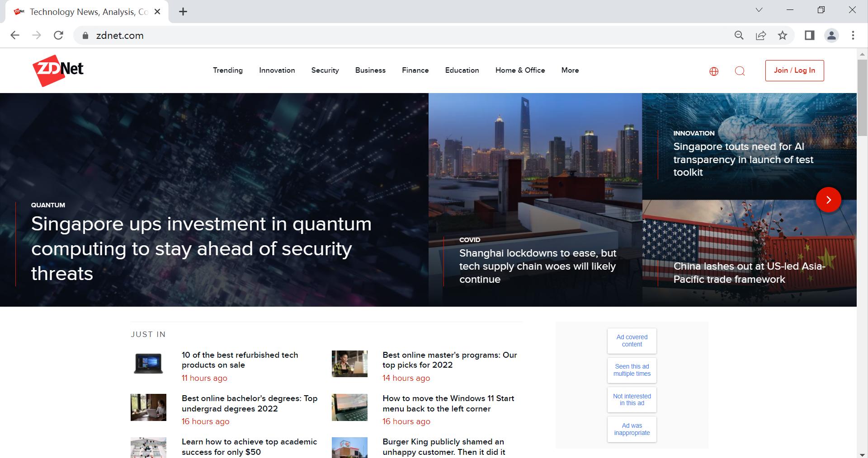This screenshot has width=868, height=458.
Task: Click the red carousel next arrow
Action: [x=828, y=200]
